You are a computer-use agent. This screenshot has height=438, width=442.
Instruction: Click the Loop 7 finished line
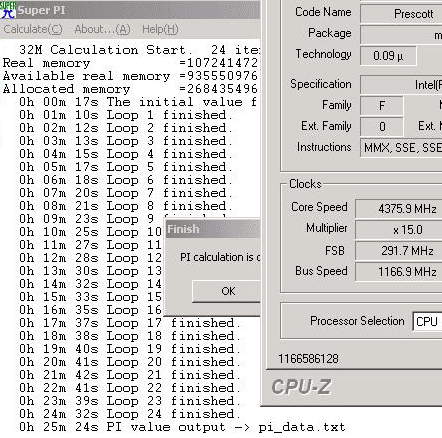(126, 193)
